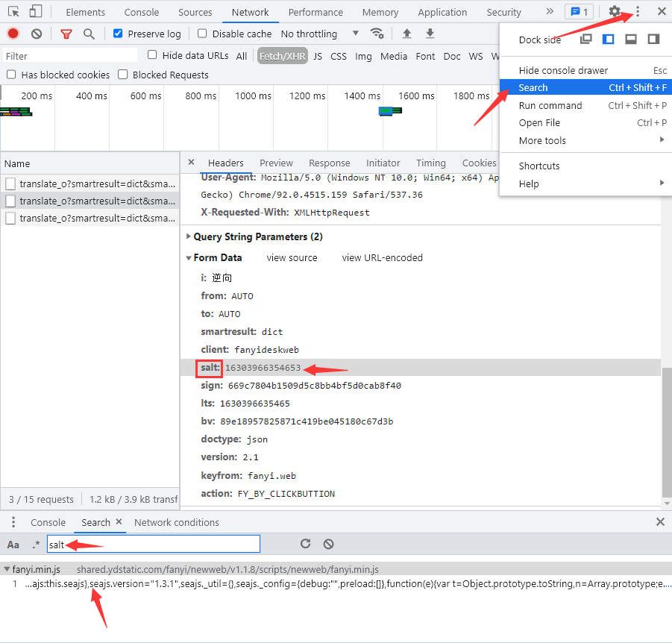Viewport: 672px width, 643px height.
Task: Open the No throttling dropdown
Action: point(319,34)
